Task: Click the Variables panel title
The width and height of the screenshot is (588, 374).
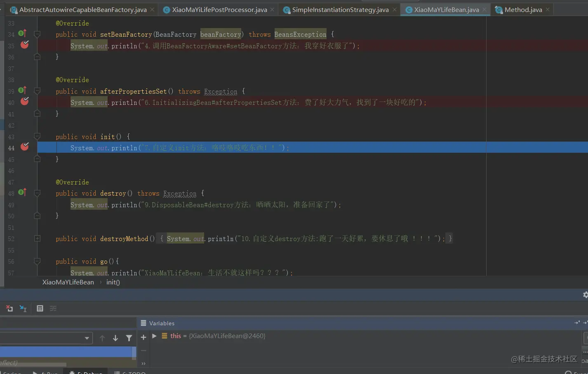Action: click(162, 323)
